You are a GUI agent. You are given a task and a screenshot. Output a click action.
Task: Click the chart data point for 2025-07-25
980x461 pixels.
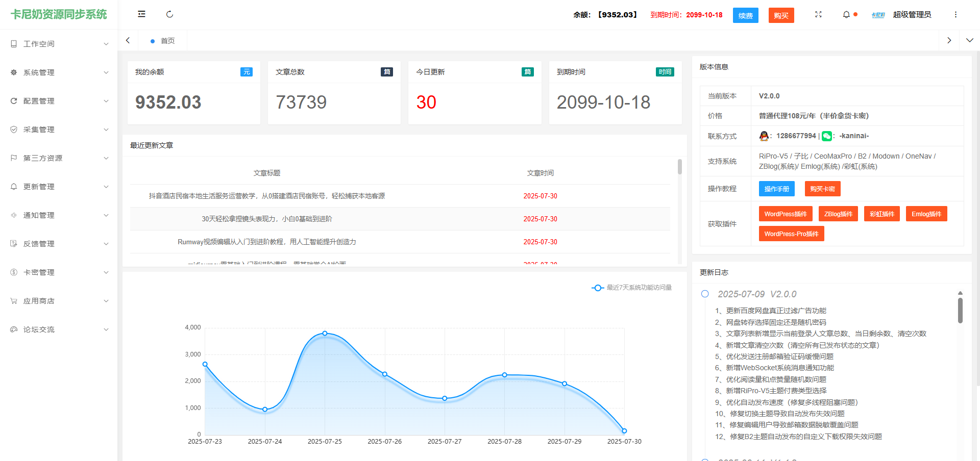(x=325, y=334)
